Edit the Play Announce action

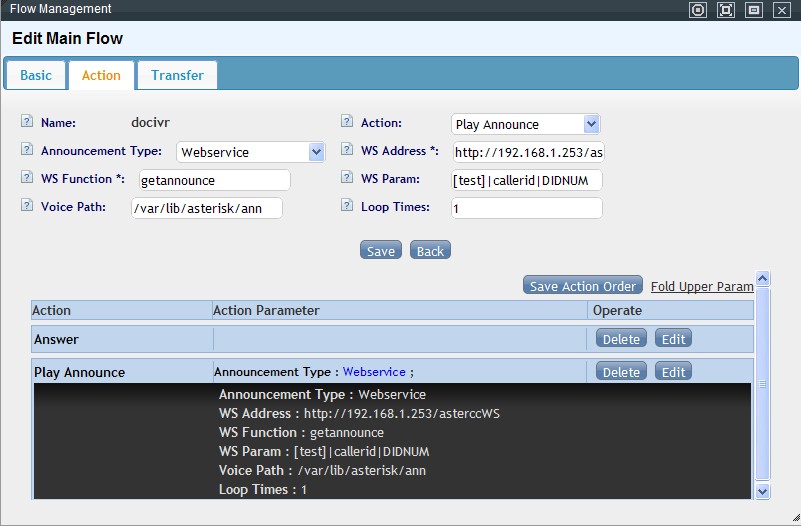pyautogui.click(x=673, y=372)
